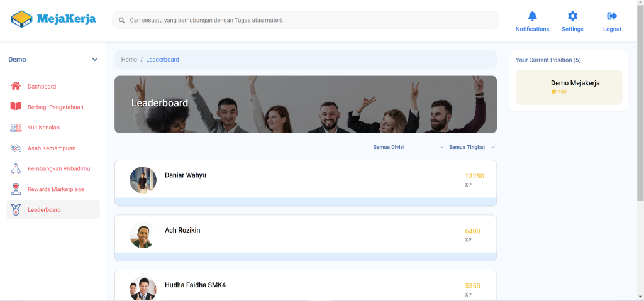The height and width of the screenshot is (301, 644).
Task: Click the 13250 XP value
Action: coord(474,176)
